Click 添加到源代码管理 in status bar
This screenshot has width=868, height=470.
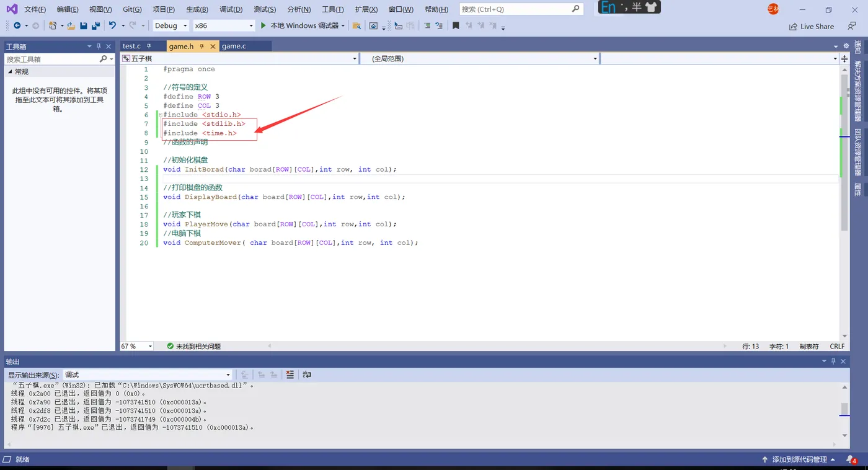pyautogui.click(x=799, y=459)
